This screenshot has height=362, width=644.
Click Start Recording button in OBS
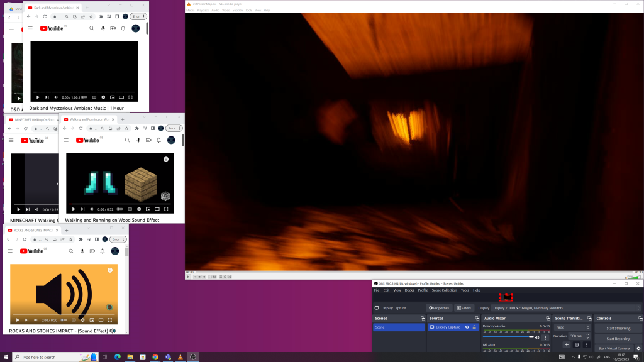618,339
